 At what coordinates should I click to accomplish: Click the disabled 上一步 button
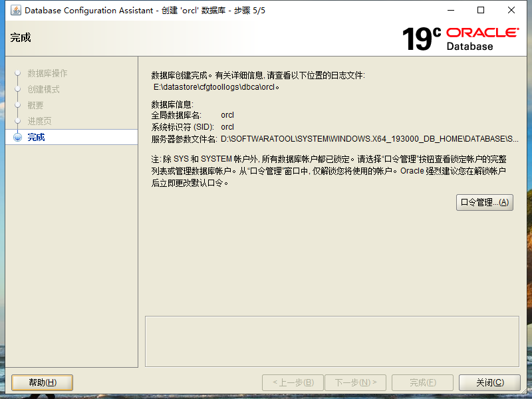[293, 382]
